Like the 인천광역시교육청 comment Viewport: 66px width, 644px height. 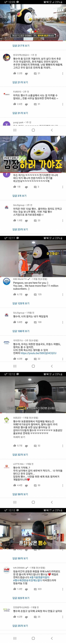pos(15,615)
